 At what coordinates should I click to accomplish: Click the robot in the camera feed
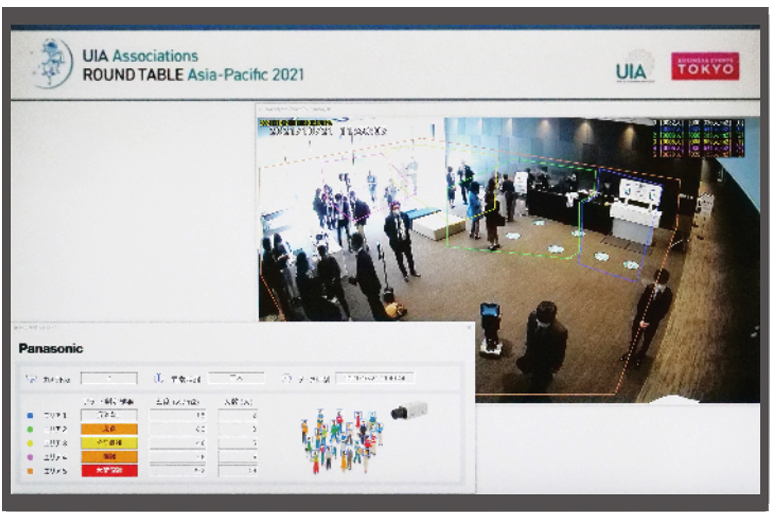click(x=490, y=327)
